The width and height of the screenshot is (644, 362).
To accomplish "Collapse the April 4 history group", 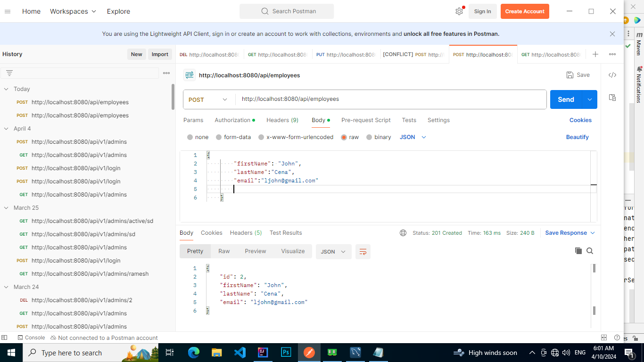I will point(7,129).
